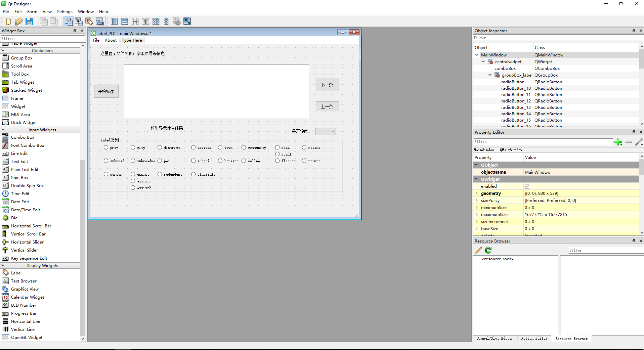Float the Widget Box dock panel

click(75, 31)
